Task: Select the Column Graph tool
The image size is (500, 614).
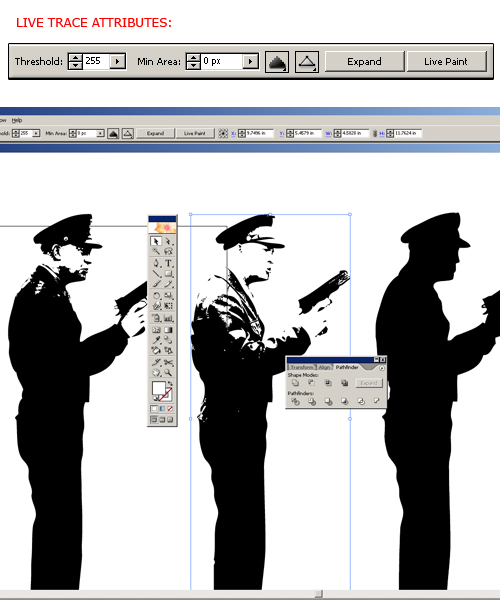Action: point(168,318)
